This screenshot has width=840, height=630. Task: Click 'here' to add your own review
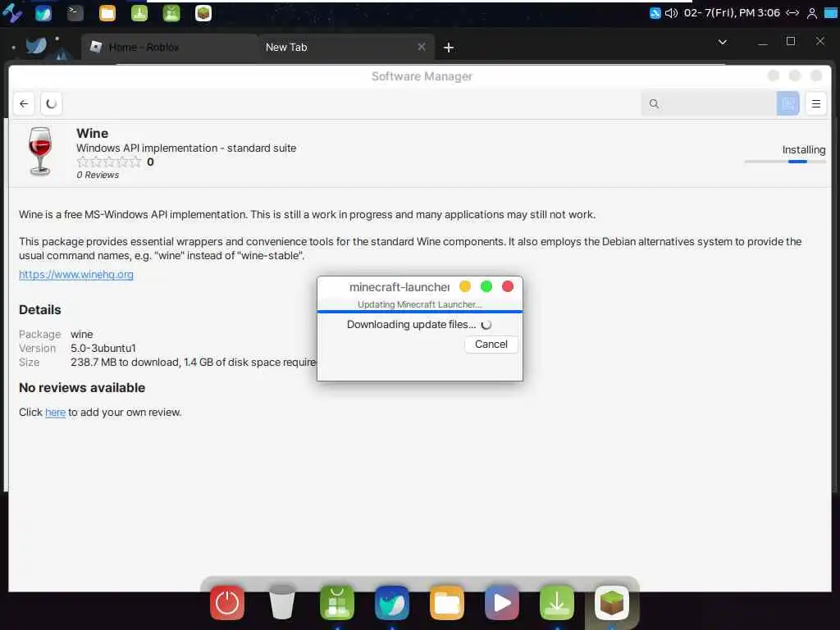point(55,412)
